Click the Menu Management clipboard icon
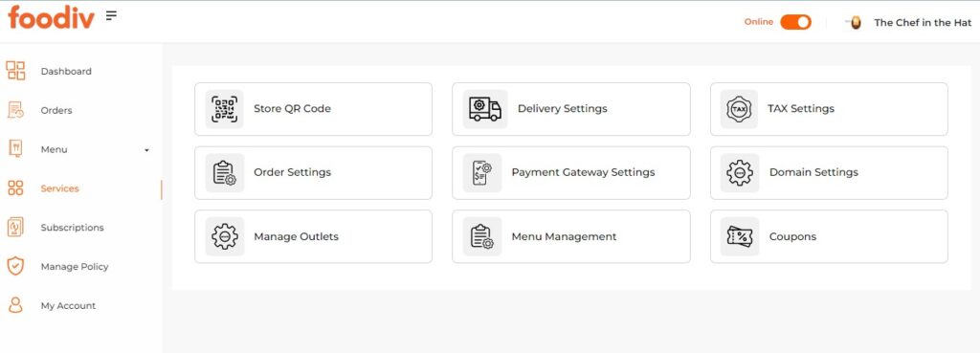 tap(482, 236)
